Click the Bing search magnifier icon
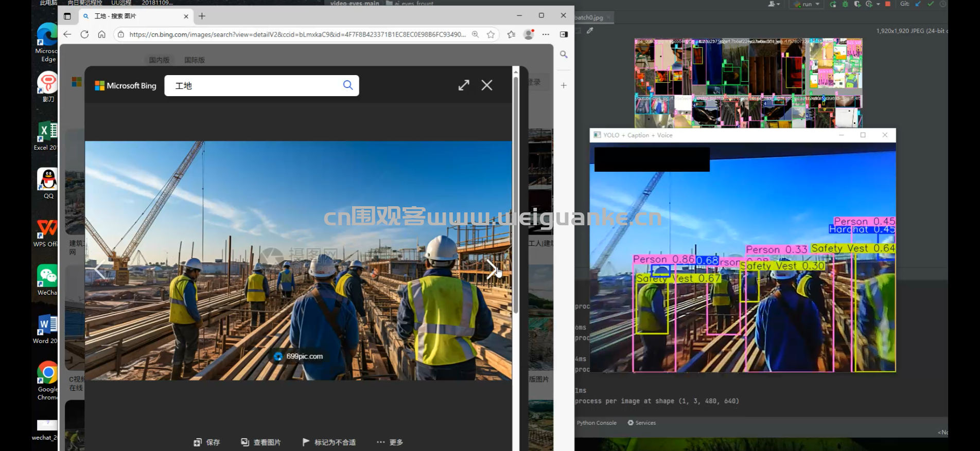Image resolution: width=980 pixels, height=451 pixels. (x=348, y=85)
